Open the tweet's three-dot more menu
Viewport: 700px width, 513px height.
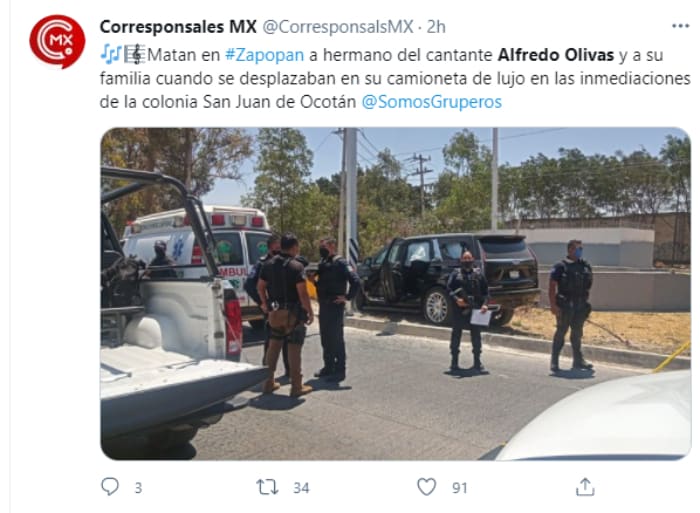pos(680,26)
